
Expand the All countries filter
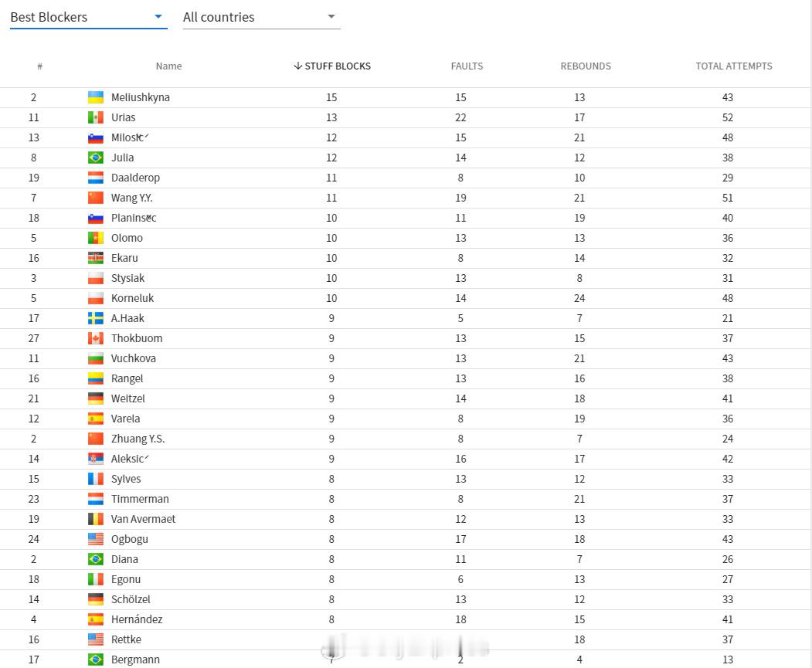tap(261, 17)
